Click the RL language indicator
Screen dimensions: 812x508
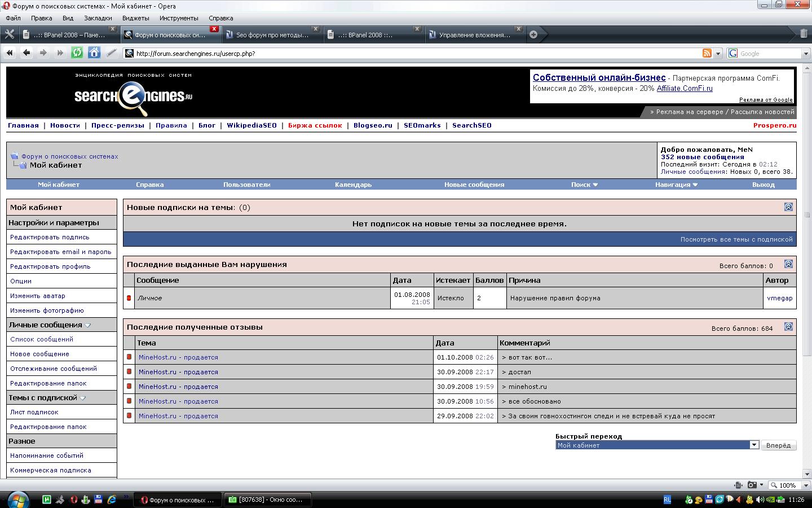667,500
